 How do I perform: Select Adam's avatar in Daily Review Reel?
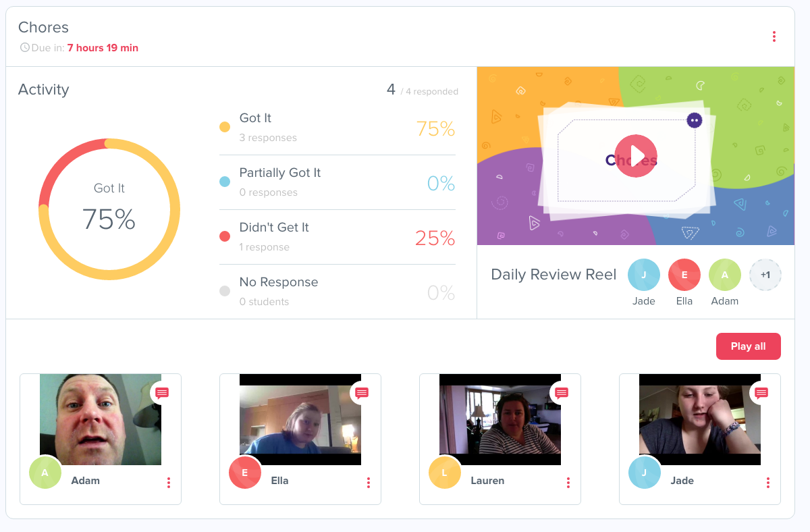(725, 275)
